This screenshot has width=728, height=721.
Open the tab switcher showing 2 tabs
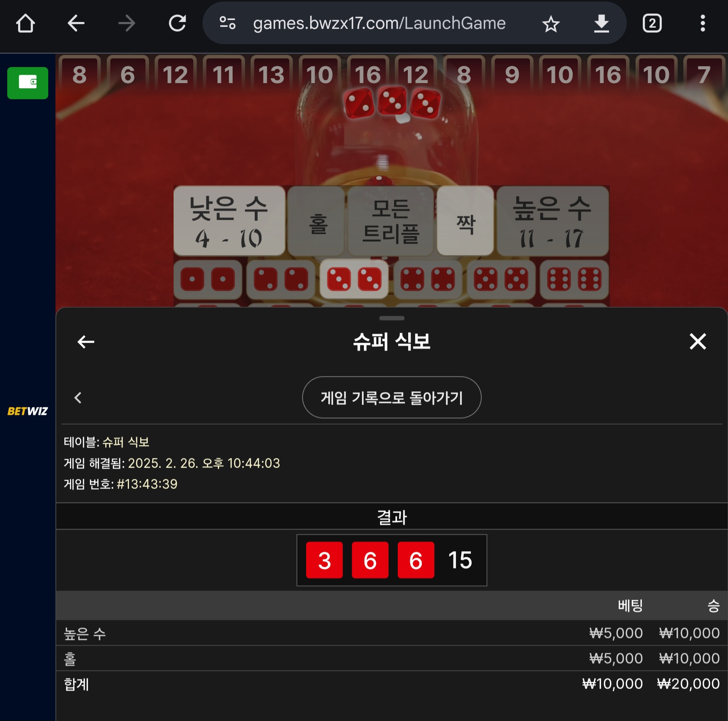point(652,23)
